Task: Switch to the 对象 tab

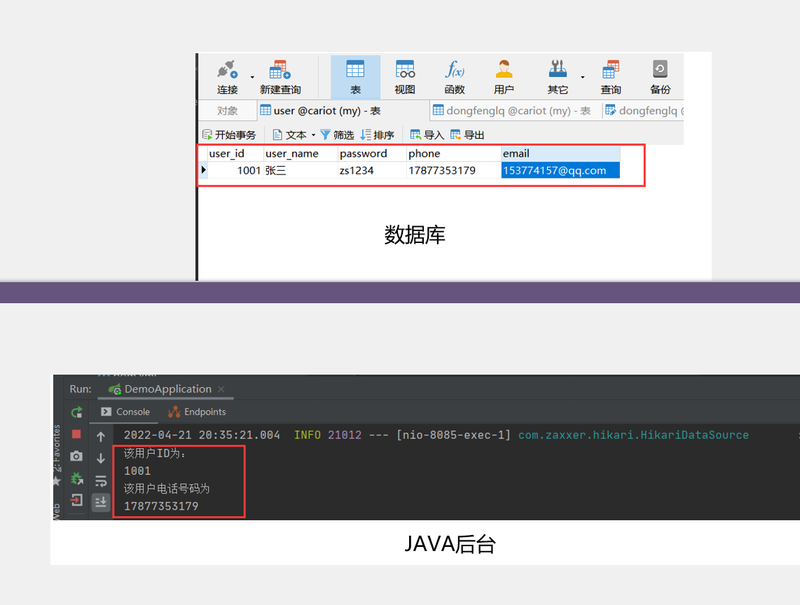Action: click(x=228, y=111)
